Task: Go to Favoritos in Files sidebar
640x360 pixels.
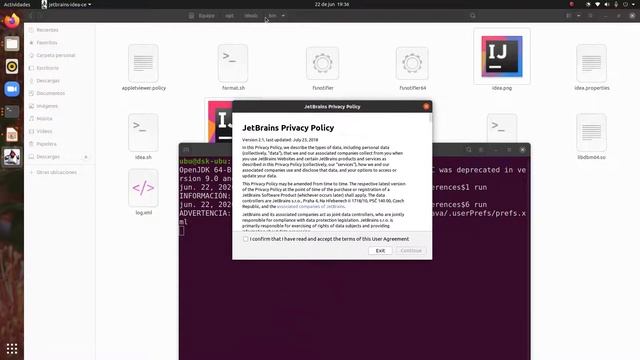Action: [47, 42]
